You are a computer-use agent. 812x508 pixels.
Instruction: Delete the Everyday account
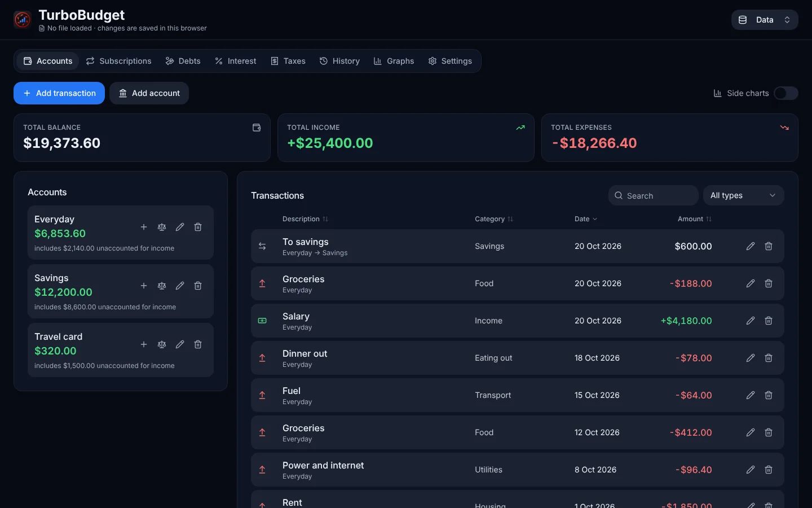pyautogui.click(x=198, y=227)
